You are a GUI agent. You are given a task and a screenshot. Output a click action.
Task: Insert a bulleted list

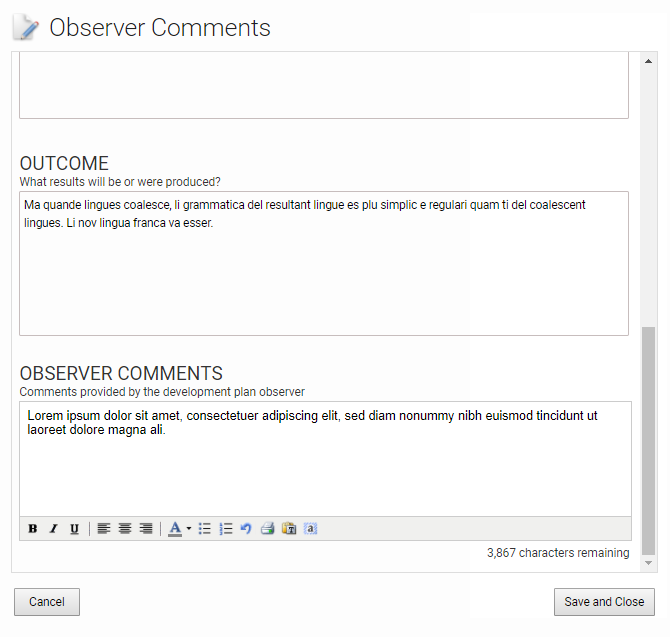pyautogui.click(x=205, y=528)
